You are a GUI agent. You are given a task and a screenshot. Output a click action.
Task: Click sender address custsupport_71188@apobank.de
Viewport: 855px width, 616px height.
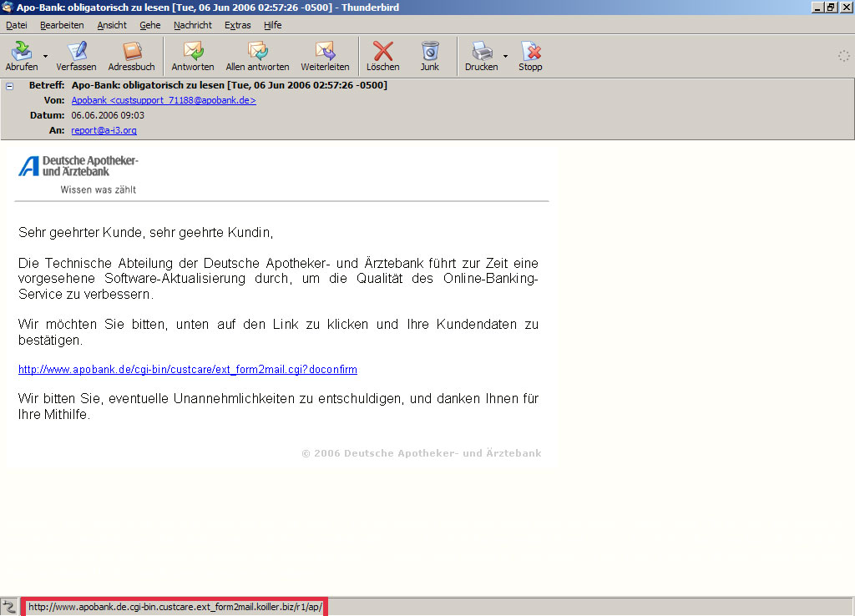pyautogui.click(x=164, y=100)
